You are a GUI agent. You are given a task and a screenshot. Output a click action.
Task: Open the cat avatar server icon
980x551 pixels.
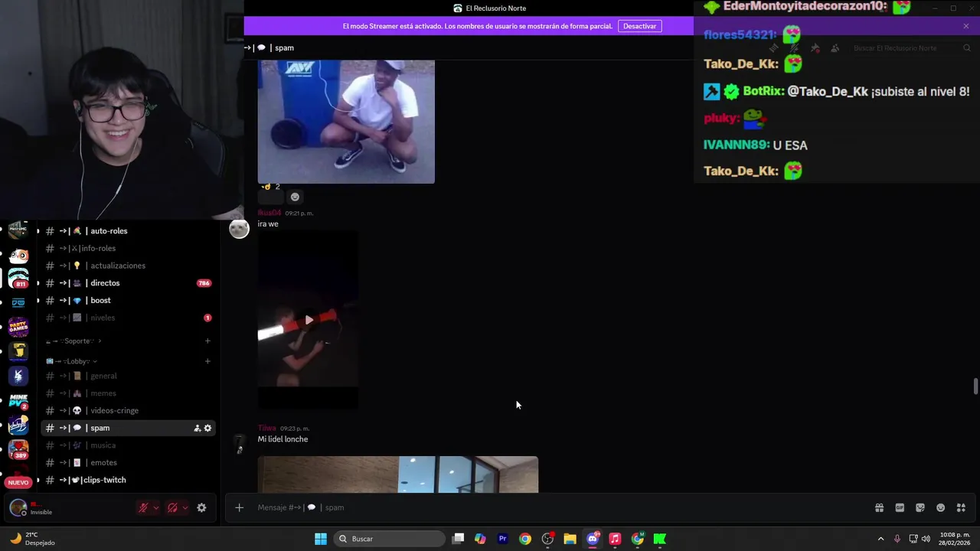tap(18, 256)
